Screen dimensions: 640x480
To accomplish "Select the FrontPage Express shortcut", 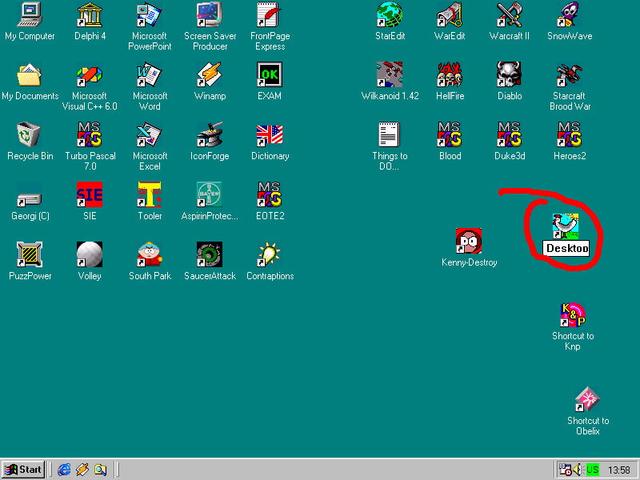I will [x=269, y=14].
